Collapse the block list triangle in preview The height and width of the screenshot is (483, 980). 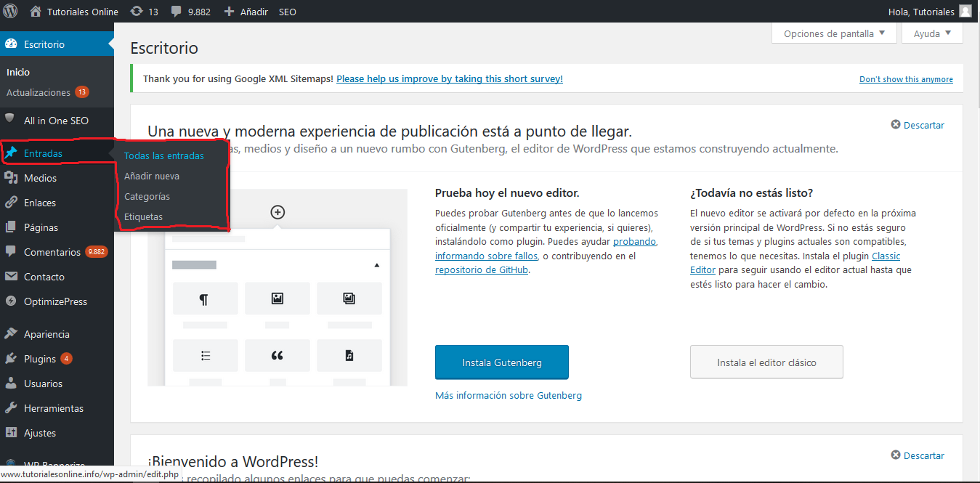point(376,266)
